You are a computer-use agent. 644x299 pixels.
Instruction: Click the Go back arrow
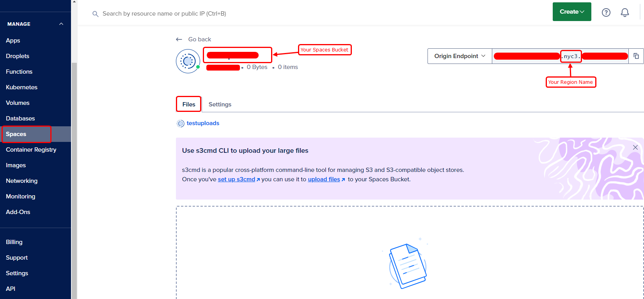(x=179, y=39)
